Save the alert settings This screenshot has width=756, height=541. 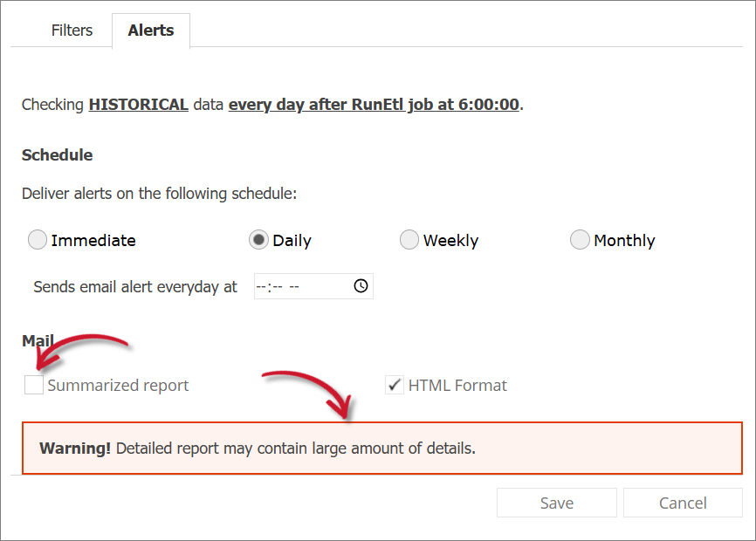pos(556,503)
